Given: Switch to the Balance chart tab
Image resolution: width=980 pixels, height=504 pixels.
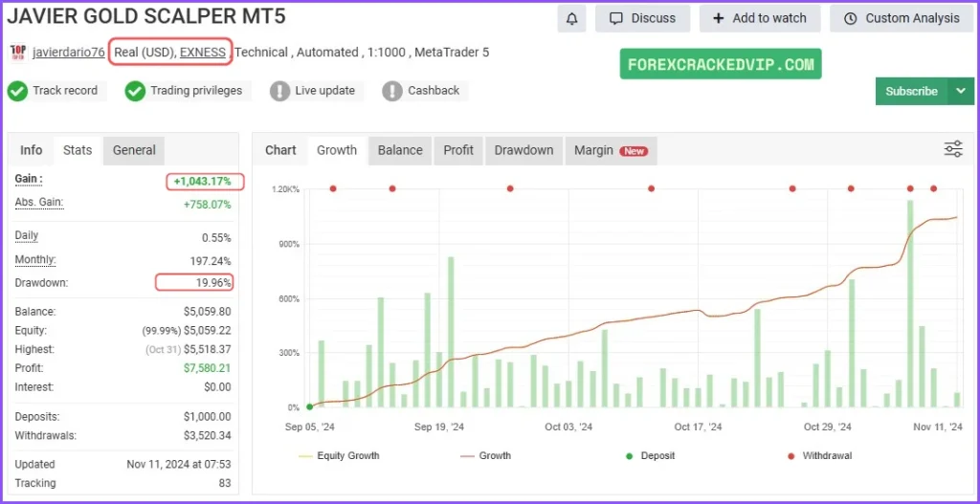Looking at the screenshot, I should [400, 150].
